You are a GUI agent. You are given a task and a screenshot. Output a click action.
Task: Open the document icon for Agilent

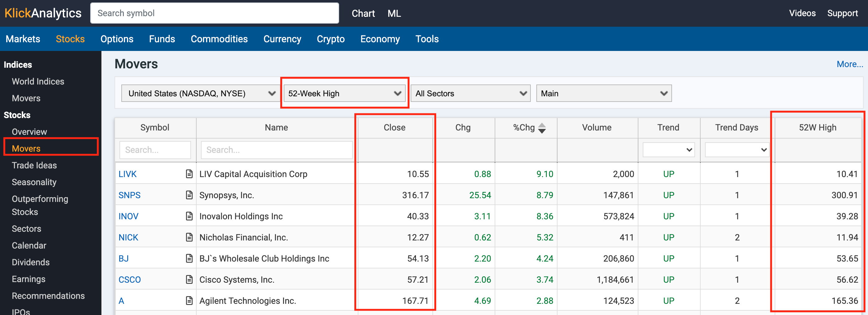(189, 300)
